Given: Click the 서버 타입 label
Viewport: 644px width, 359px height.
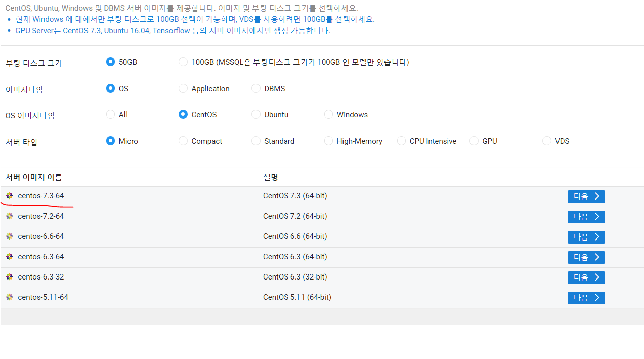Looking at the screenshot, I should pos(21,142).
